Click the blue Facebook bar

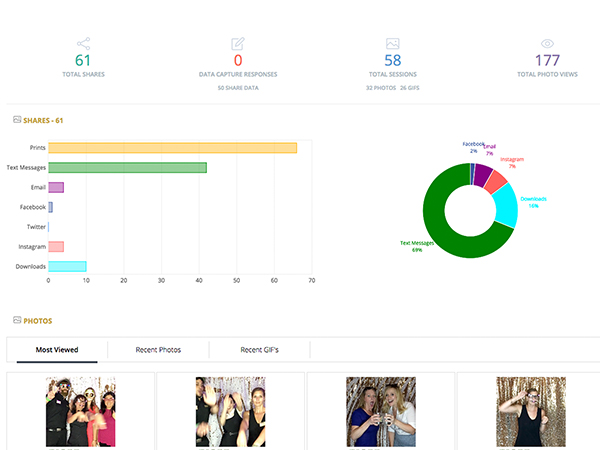(50, 207)
